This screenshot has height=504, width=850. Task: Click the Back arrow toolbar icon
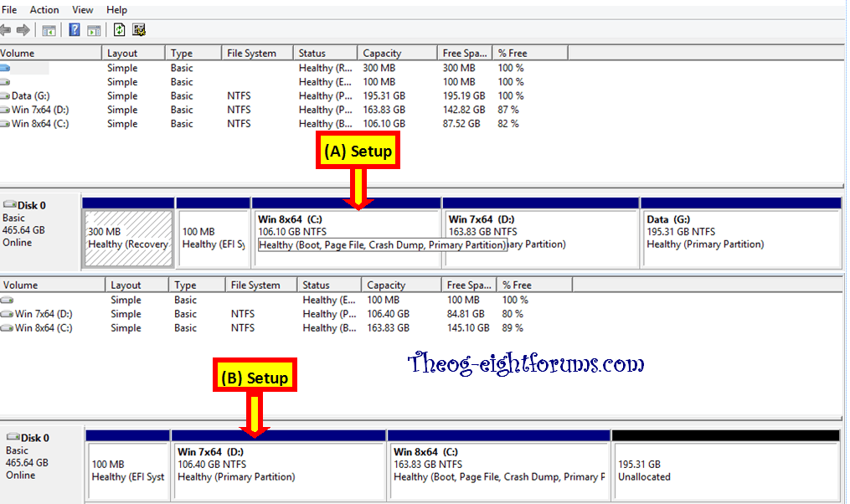[x=5, y=30]
